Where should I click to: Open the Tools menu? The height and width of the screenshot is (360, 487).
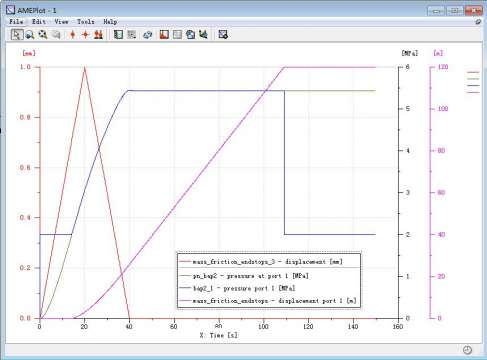click(x=86, y=22)
